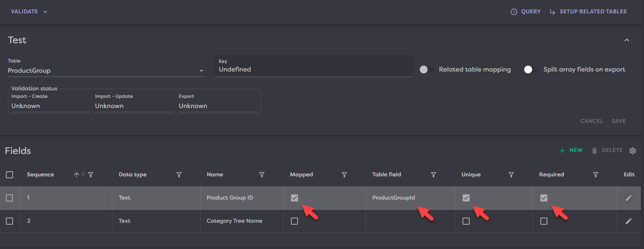The height and width of the screenshot is (249, 644).
Task: Click the Sequence sort arrow icon
Action: tap(77, 175)
